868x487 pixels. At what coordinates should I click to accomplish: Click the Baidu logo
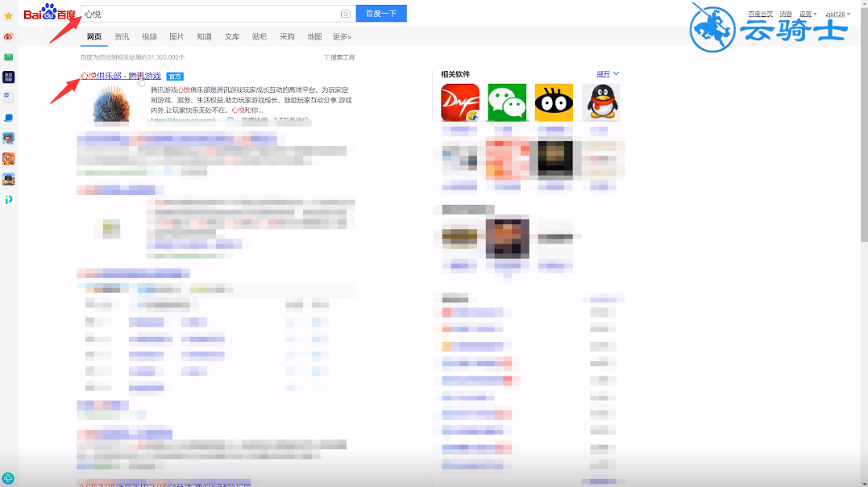[x=49, y=12]
